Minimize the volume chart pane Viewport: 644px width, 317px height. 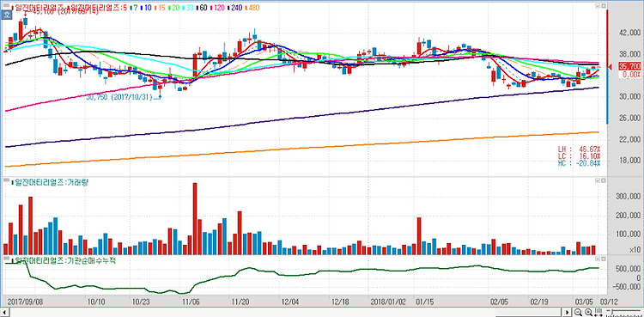597,180
